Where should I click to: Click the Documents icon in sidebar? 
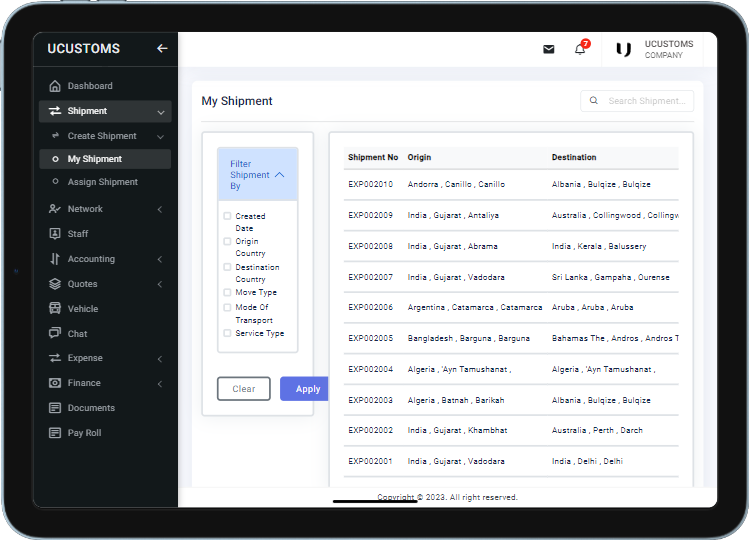click(55, 408)
